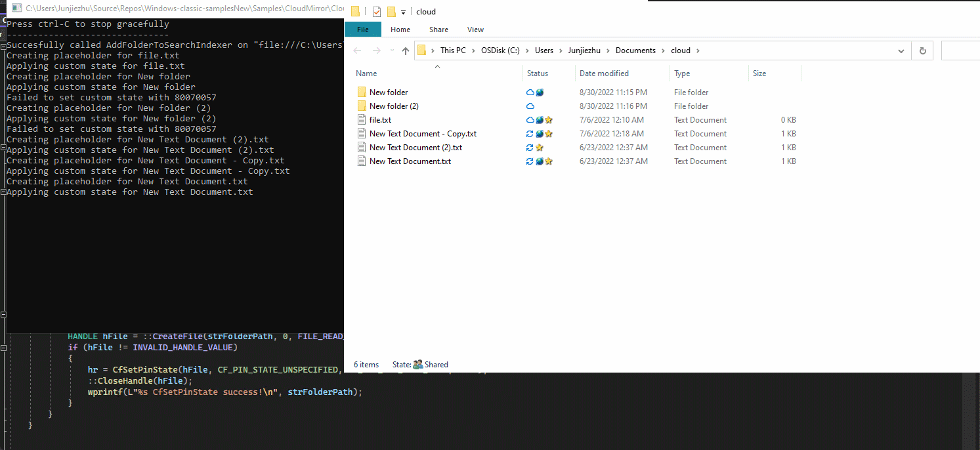Click the Up one level arrow
Image resolution: width=980 pixels, height=450 pixels.
(x=405, y=51)
